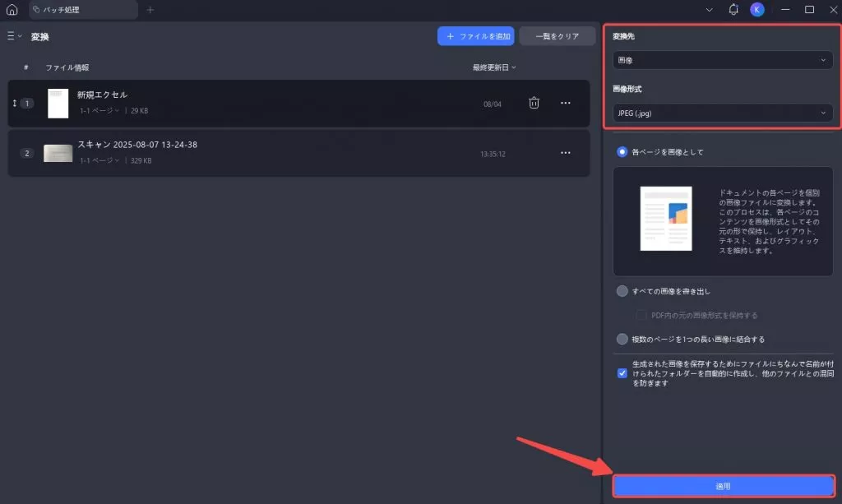Select the スキャン 2025-08-07 thumbnail
The image size is (842, 504).
(58, 153)
